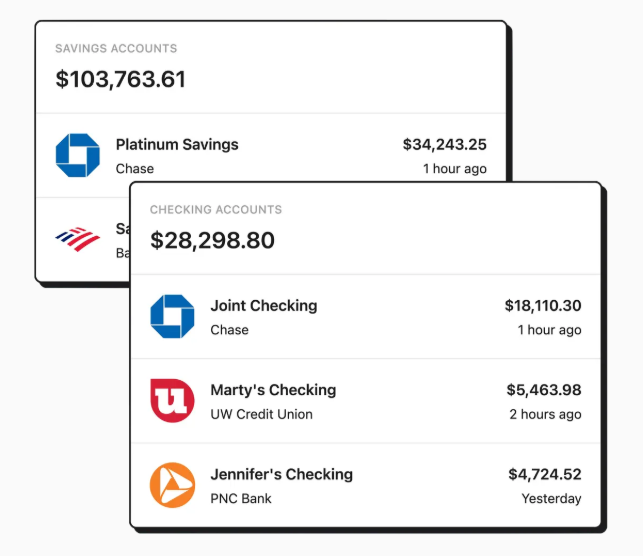This screenshot has width=643, height=556.
Task: Click the Checking Accounts section header
Action: (x=216, y=210)
